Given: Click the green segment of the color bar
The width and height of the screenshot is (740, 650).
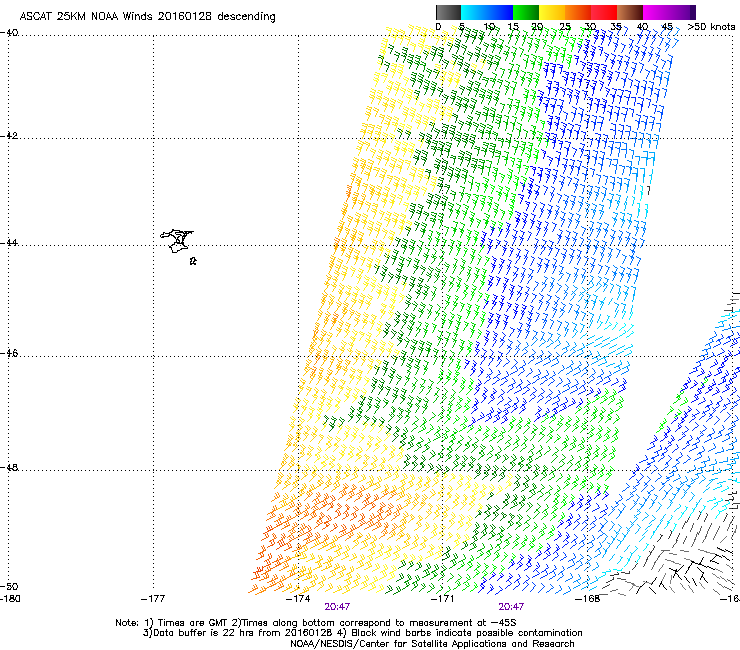Looking at the screenshot, I should tap(526, 12).
